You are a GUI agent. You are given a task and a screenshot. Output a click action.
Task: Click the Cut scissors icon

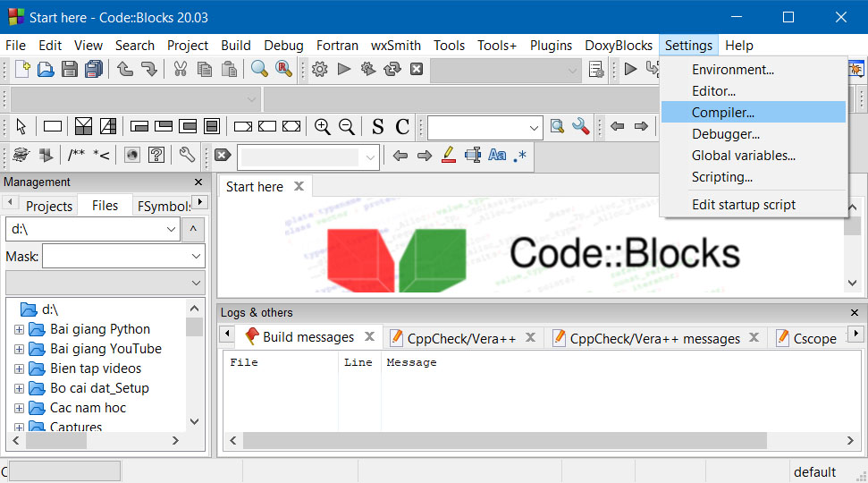tap(181, 69)
